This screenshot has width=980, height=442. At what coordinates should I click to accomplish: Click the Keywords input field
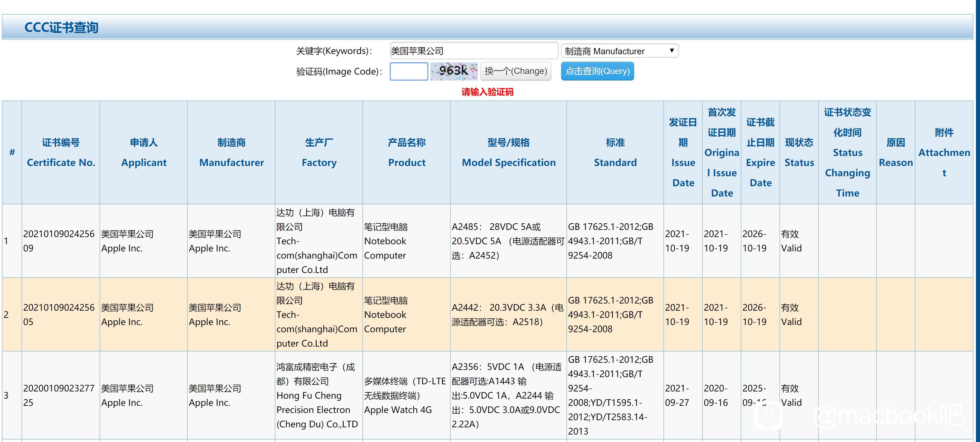click(x=474, y=51)
